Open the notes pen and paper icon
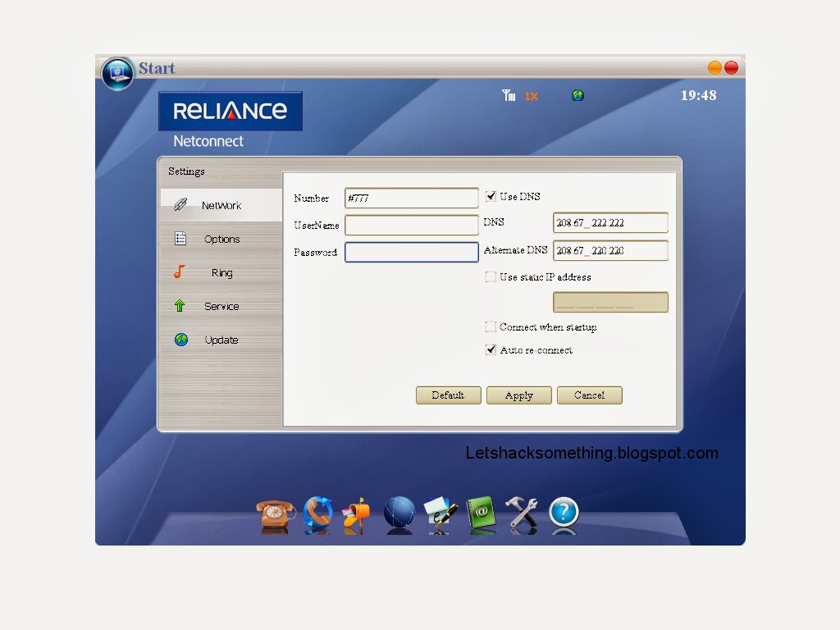Viewport: 840px width, 630px height. 441,515
